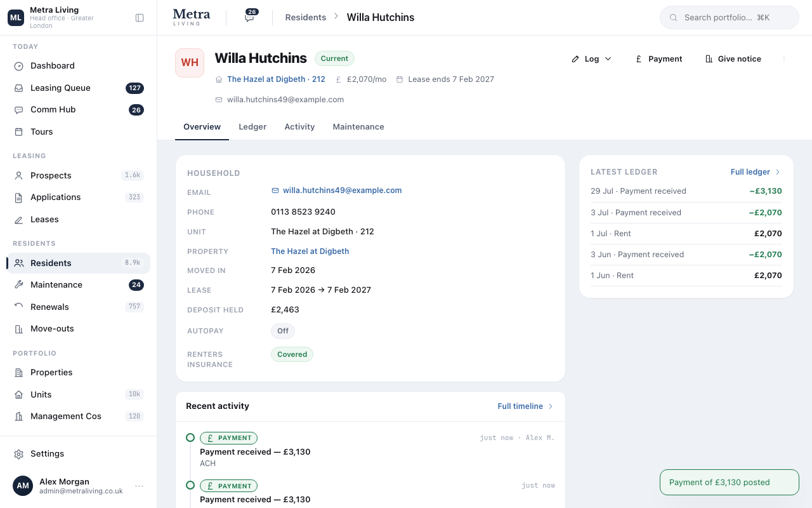
Task: Click the Renewals icon in the sidebar
Action: click(x=19, y=307)
